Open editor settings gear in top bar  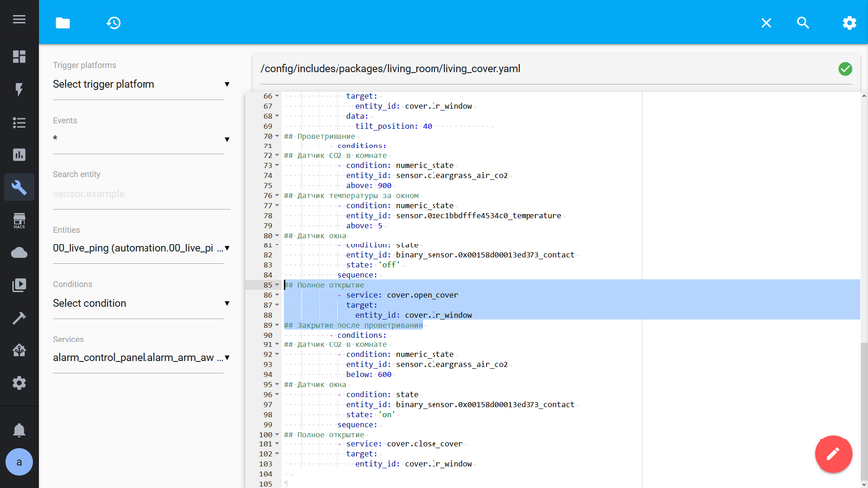(x=849, y=23)
